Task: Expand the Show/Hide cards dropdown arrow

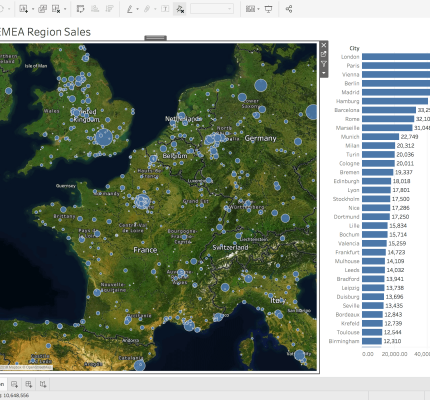Action: tap(259, 9)
